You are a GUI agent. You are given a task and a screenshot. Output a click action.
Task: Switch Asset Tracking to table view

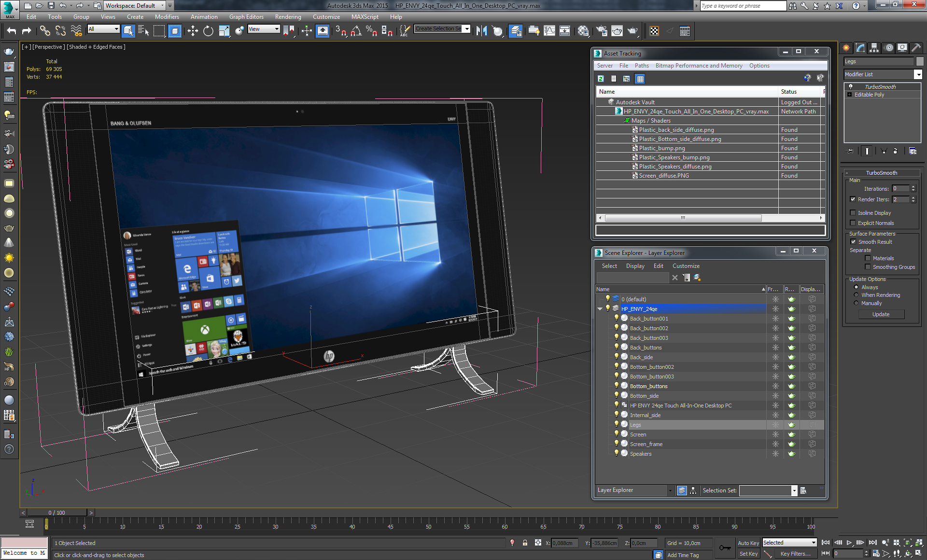pyautogui.click(x=640, y=78)
